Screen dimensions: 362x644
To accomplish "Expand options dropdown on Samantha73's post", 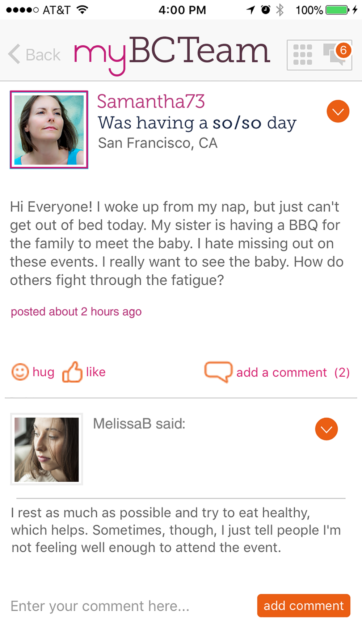I will coord(338,111).
